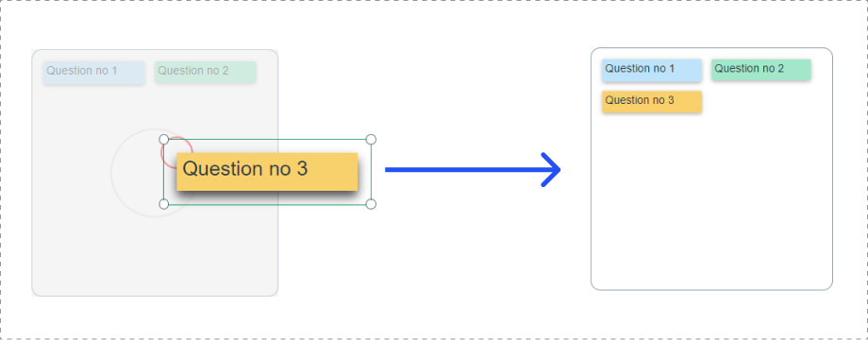Click the green selection frame's top edge
Image resolution: width=868 pixels, height=340 pixels.
(267, 139)
